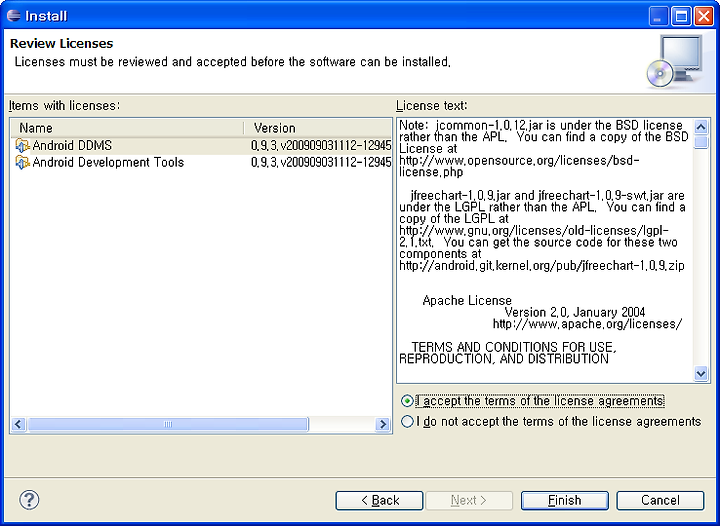Click the Finish button

tap(565, 500)
